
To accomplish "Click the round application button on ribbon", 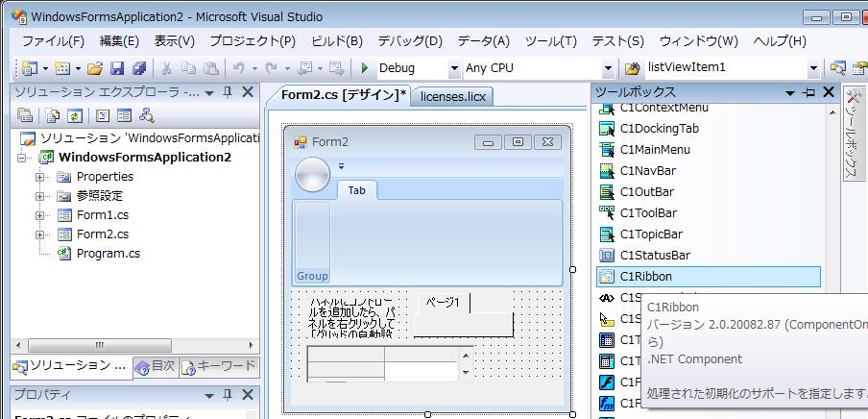I will (312, 174).
